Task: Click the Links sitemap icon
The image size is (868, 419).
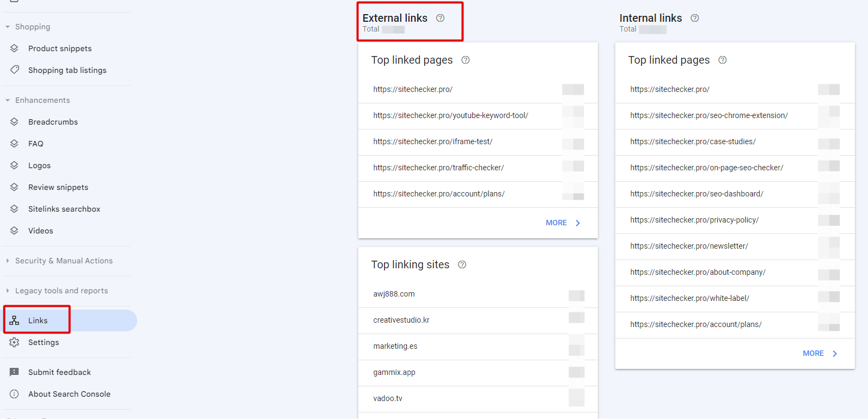Action: click(15, 321)
